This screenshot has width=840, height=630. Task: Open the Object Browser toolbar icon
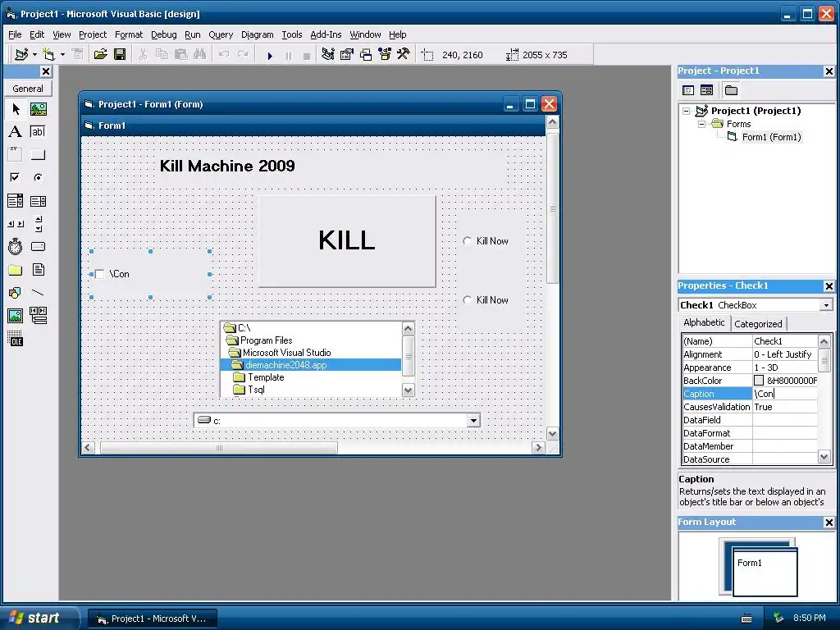coord(385,54)
